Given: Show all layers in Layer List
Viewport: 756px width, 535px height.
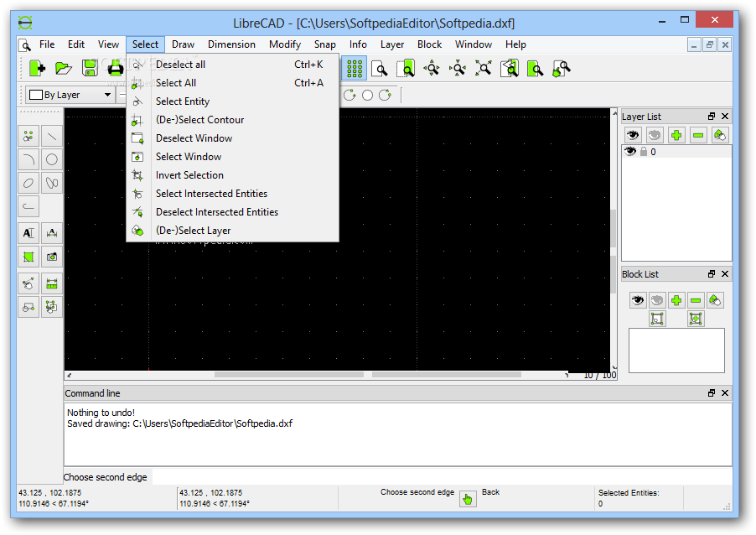Looking at the screenshot, I should [633, 135].
